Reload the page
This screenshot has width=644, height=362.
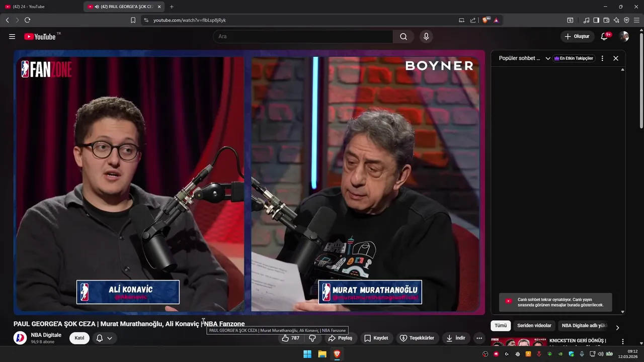[27, 20]
